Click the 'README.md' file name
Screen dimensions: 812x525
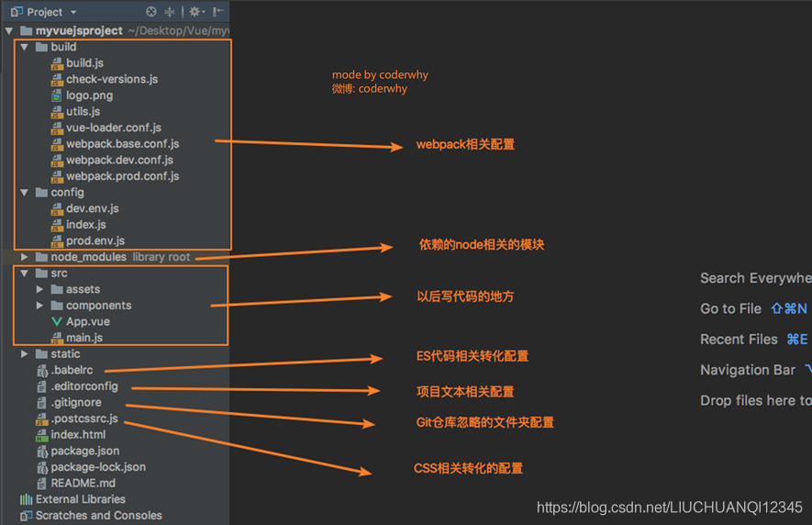point(83,484)
